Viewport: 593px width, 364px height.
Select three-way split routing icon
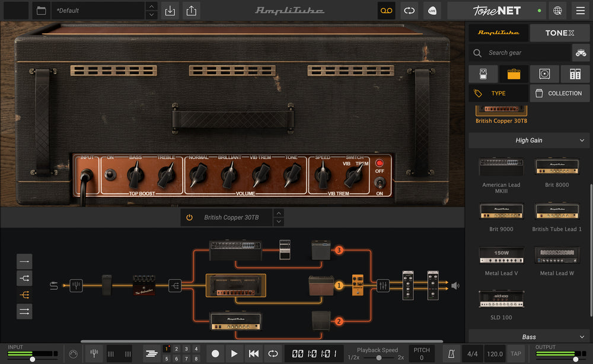pos(24,295)
